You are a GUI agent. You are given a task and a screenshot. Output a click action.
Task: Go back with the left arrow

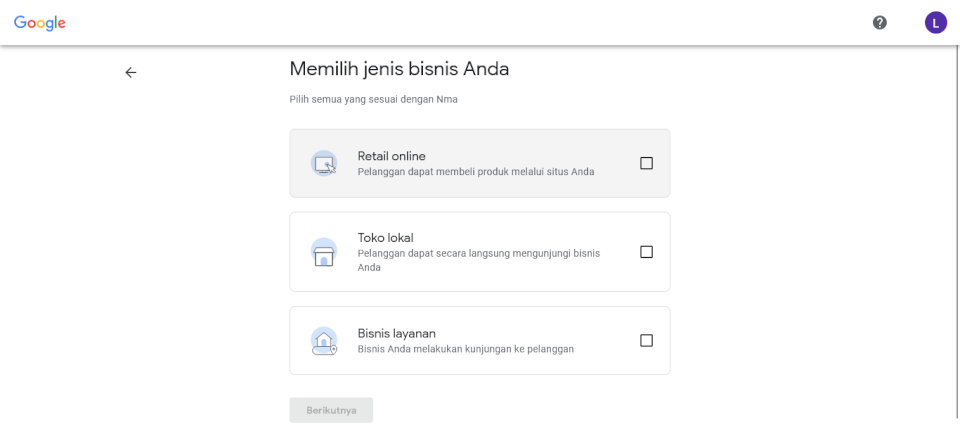coord(130,72)
